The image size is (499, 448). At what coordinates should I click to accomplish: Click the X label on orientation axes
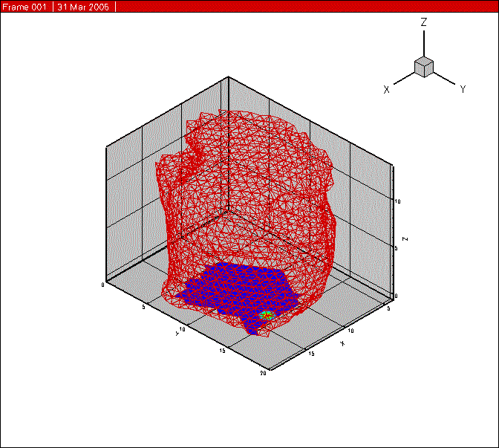coord(386,89)
